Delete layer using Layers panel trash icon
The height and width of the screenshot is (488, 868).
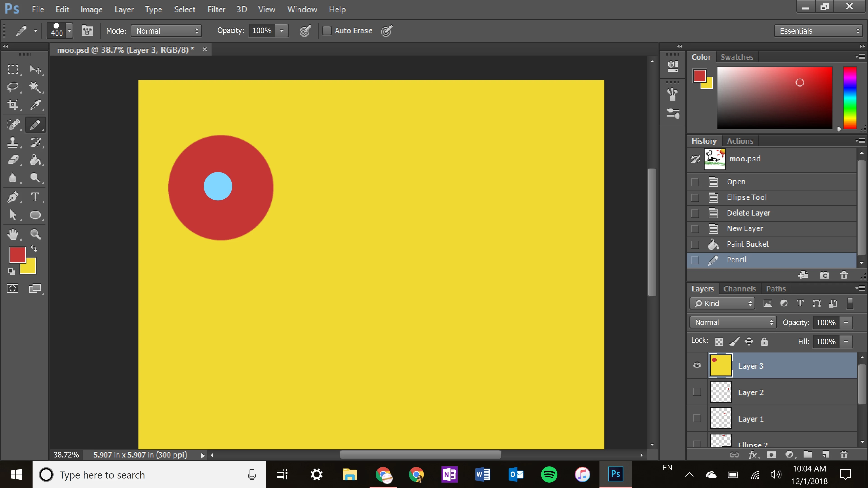(x=844, y=455)
